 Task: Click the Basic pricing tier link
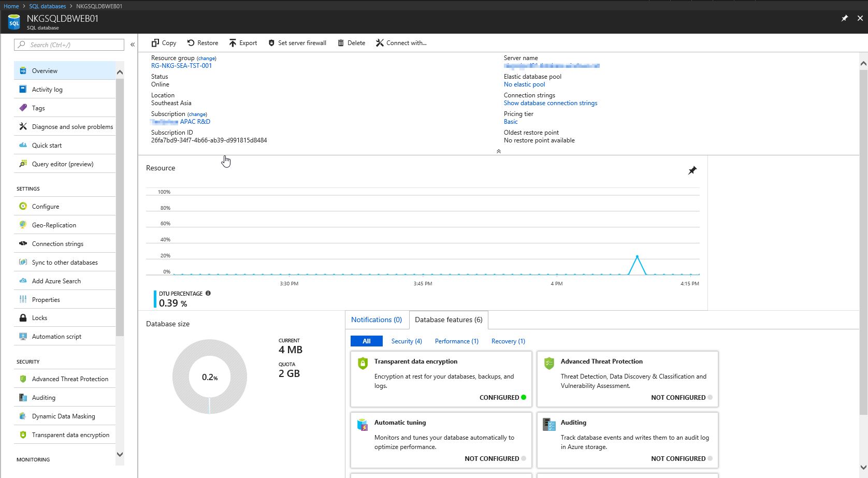[511, 122]
